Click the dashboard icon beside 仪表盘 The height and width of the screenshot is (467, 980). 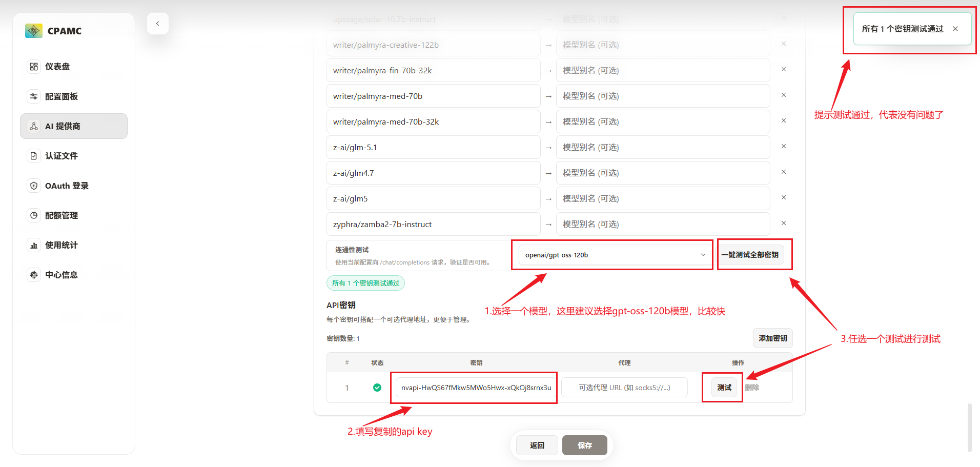point(34,67)
